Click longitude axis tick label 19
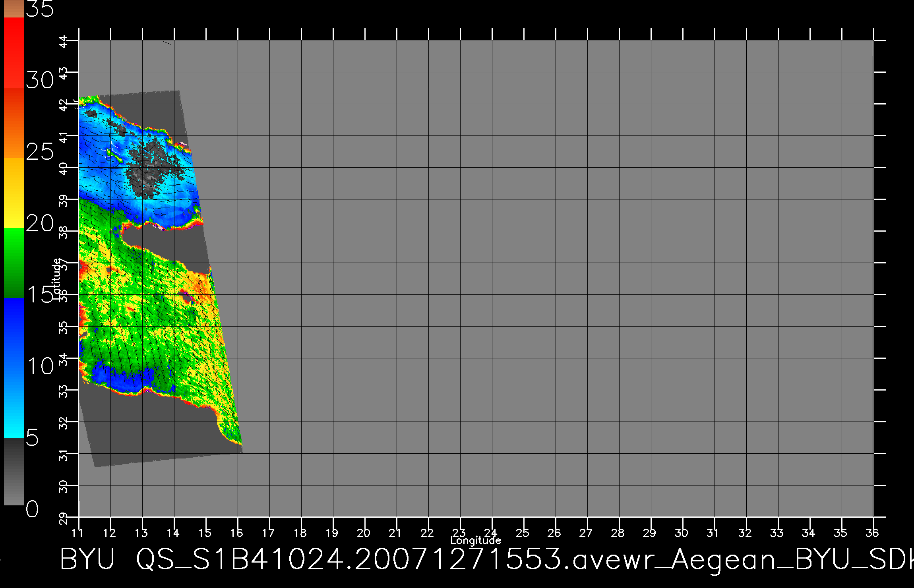 pos(332,533)
